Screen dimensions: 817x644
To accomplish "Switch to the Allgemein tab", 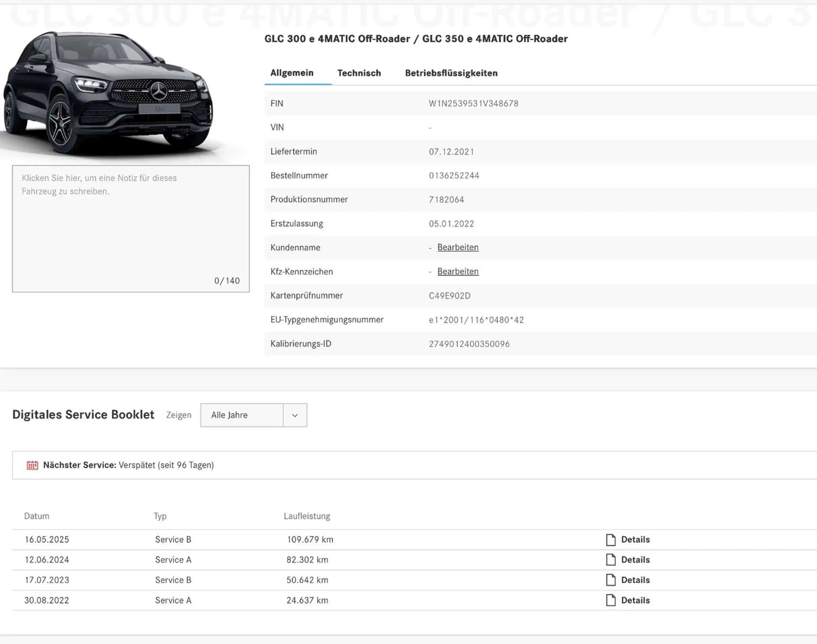I will point(292,73).
